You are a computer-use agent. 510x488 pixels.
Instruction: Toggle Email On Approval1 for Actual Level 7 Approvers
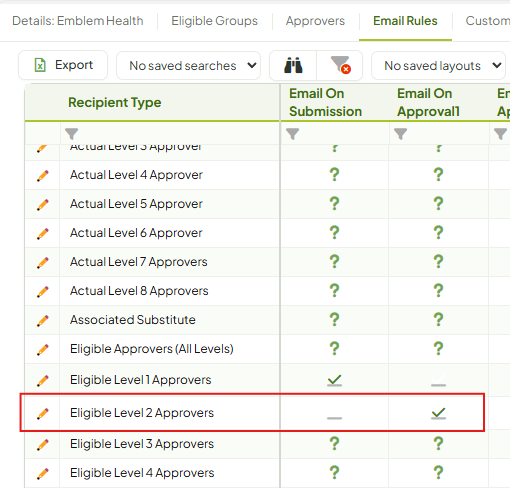(438, 262)
